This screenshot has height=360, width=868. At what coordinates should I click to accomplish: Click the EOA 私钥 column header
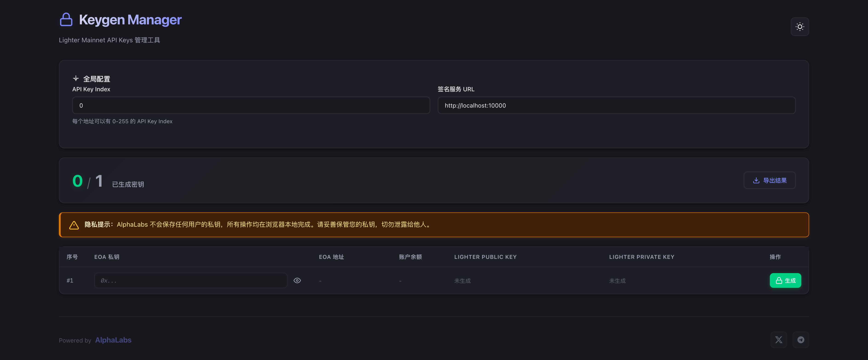pyautogui.click(x=106, y=257)
